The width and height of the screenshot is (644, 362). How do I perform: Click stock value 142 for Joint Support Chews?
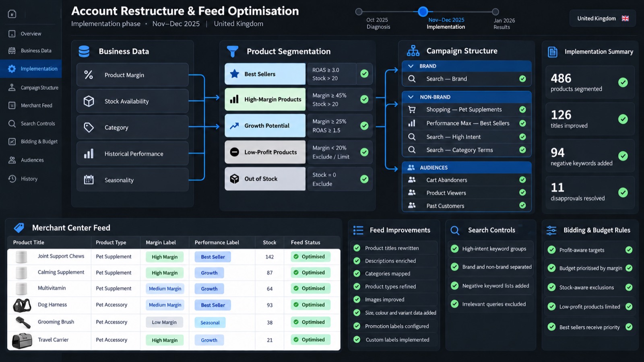click(270, 257)
